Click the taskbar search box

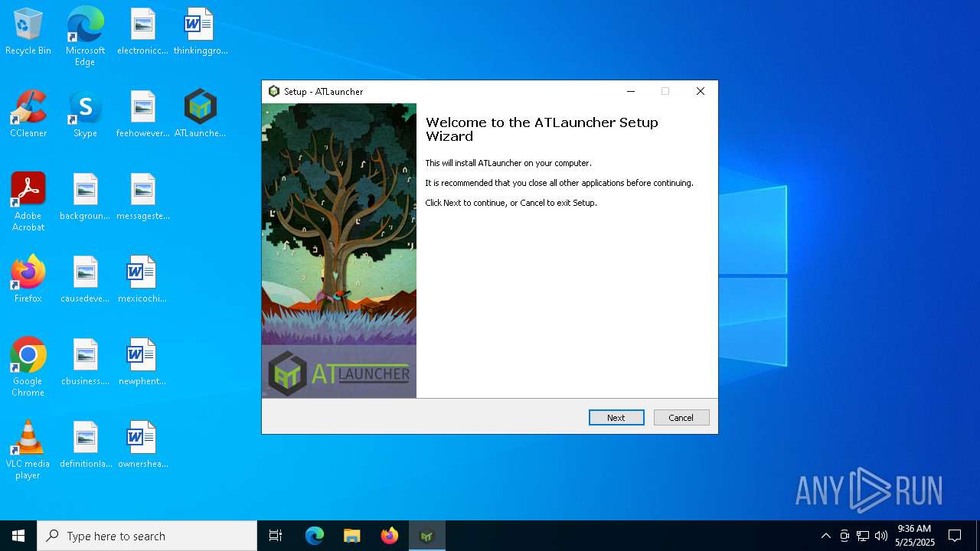click(147, 536)
